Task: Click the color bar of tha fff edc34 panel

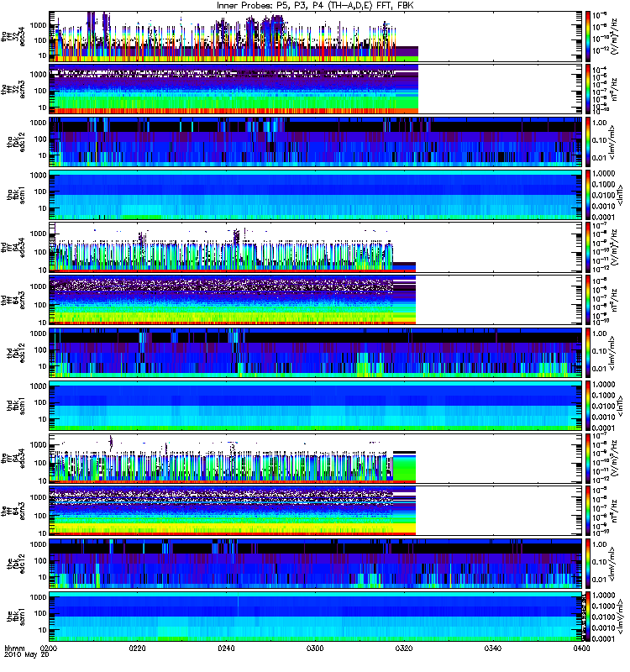Action: [588, 36]
